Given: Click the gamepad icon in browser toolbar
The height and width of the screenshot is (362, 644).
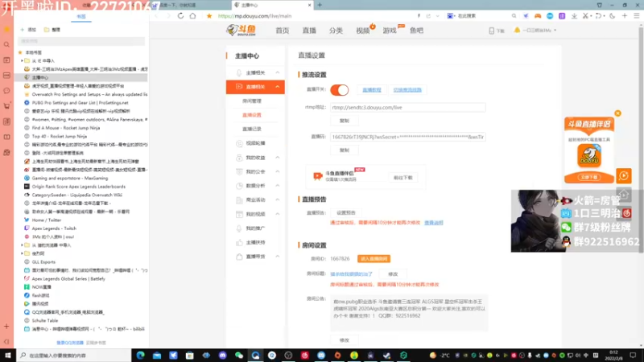Looking at the screenshot, I should click(538, 15).
